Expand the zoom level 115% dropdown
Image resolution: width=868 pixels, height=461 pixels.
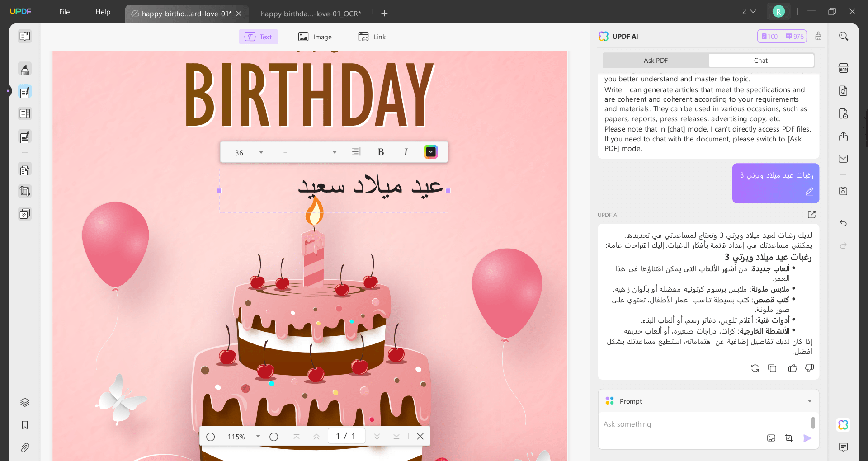click(258, 437)
